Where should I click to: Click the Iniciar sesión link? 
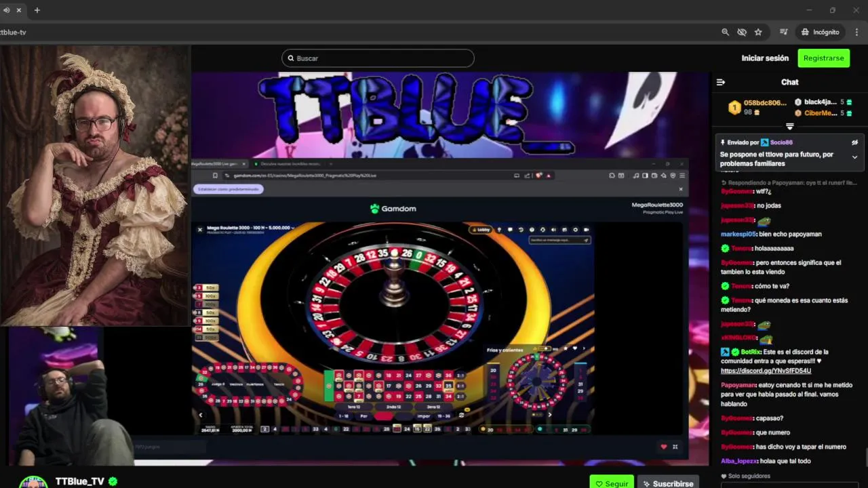pos(765,58)
